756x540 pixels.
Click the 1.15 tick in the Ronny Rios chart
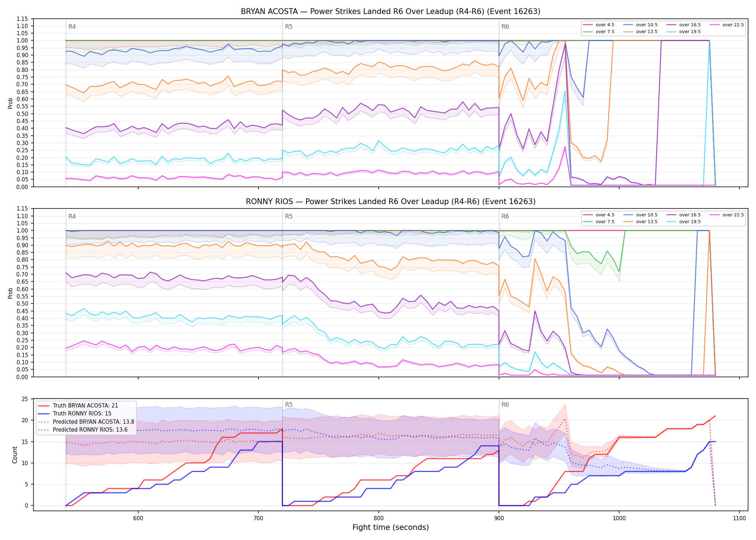(x=22, y=209)
